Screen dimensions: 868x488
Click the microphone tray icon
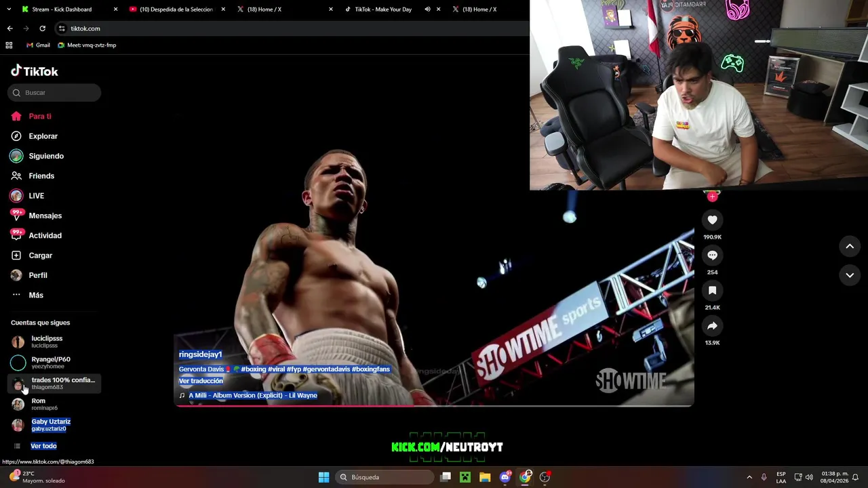(x=764, y=477)
